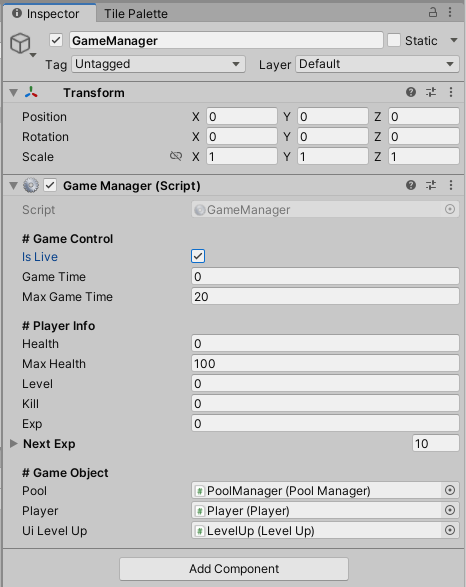Click the Scale Y field
This screenshot has width=466, height=587.
(x=333, y=156)
